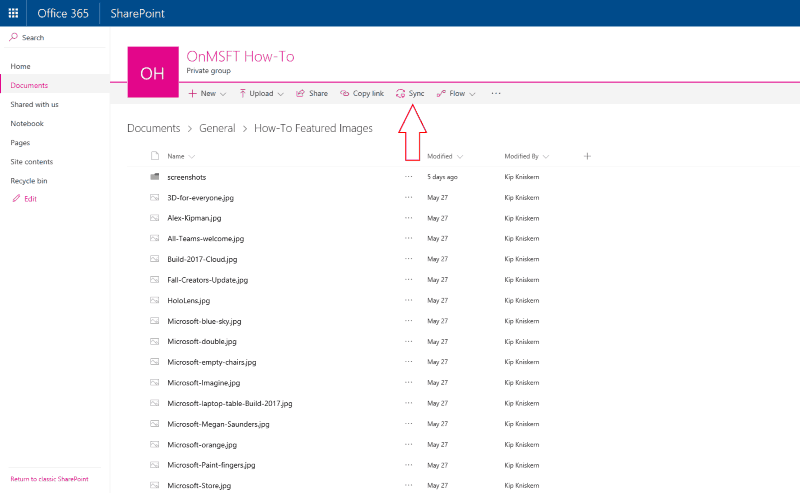Expand the New dropdown menu
This screenshot has width=800, height=493.
point(207,93)
